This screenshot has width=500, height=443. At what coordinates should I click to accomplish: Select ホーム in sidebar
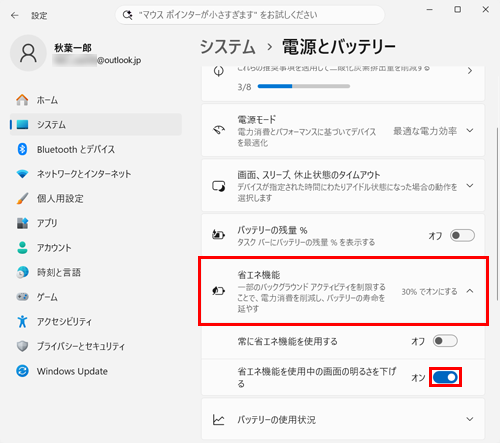pyautogui.click(x=96, y=100)
